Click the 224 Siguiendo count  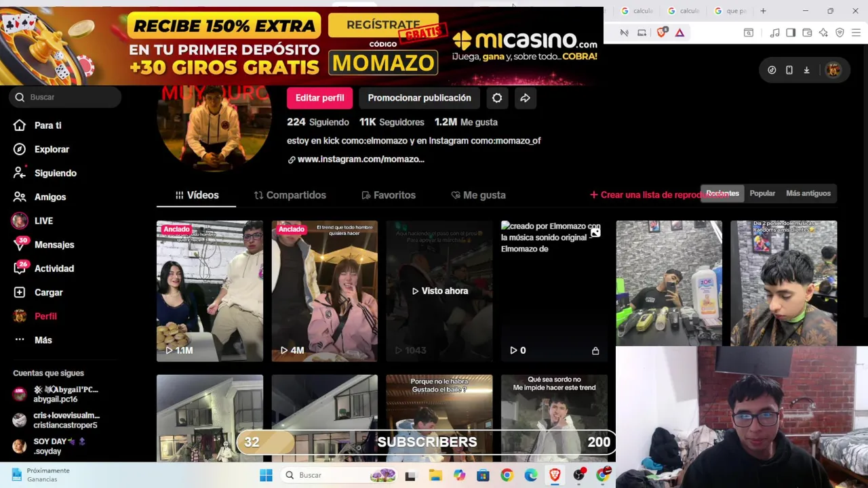[x=317, y=122]
